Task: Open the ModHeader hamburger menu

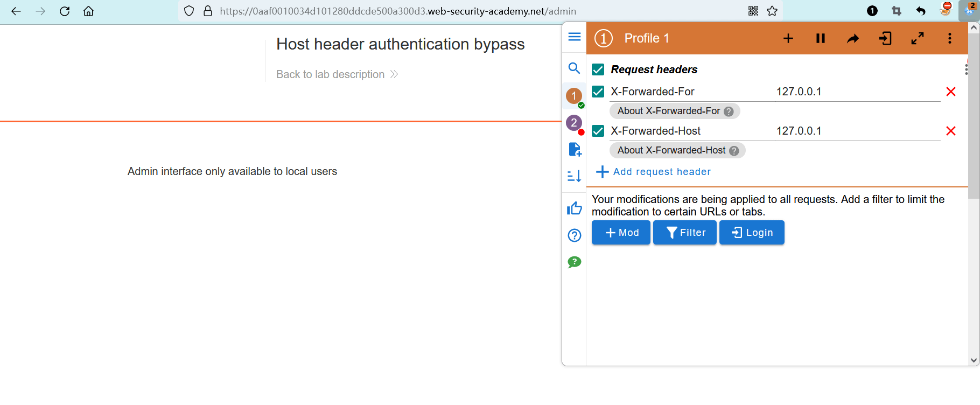Action: tap(574, 37)
